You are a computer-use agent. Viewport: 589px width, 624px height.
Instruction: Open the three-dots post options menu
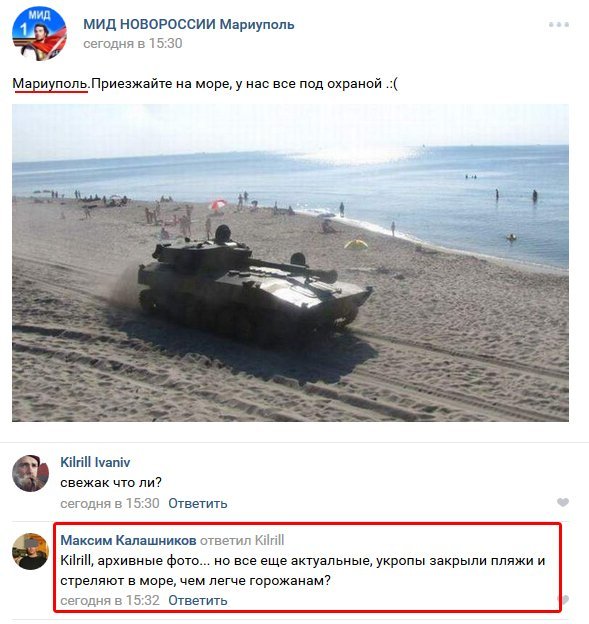[x=559, y=25]
